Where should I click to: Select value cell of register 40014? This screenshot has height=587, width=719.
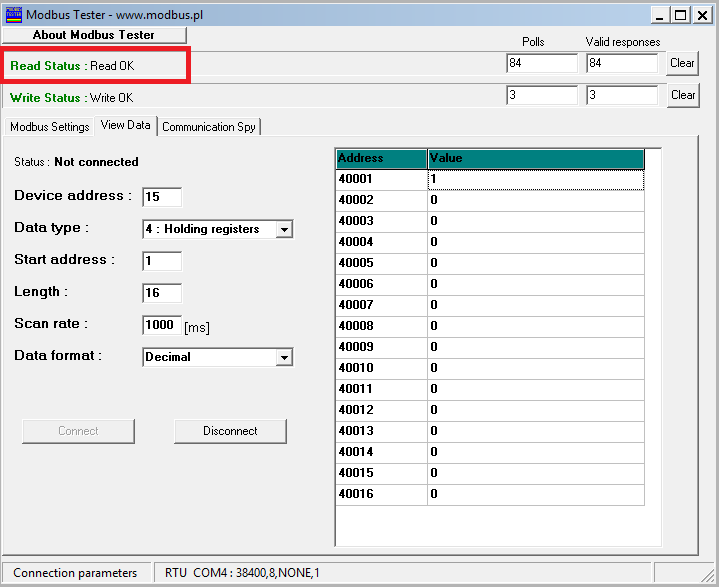536,452
